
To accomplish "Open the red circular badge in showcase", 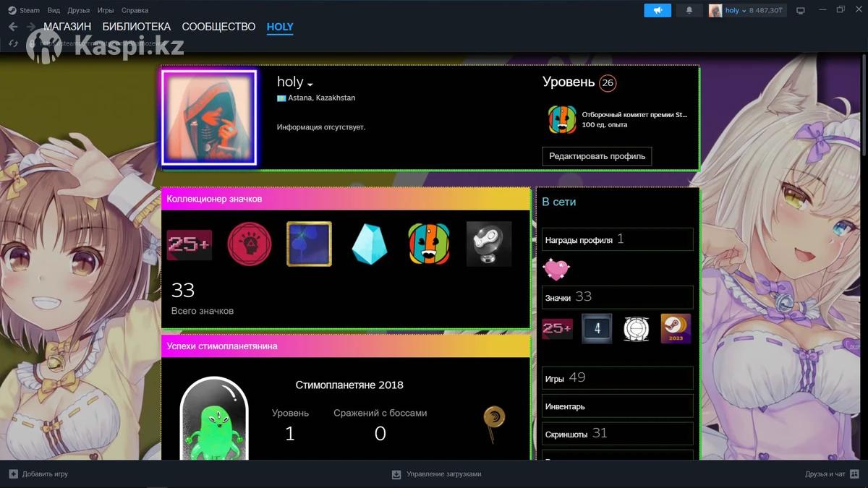I will [x=250, y=244].
